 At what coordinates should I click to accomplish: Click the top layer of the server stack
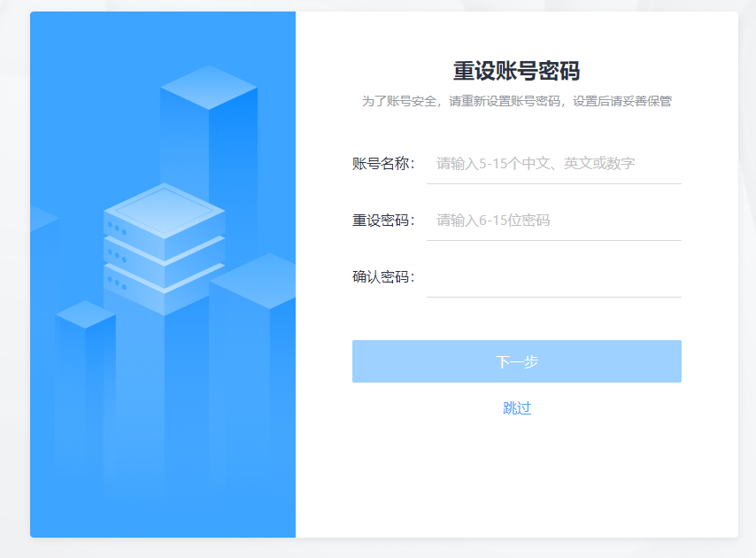164,213
